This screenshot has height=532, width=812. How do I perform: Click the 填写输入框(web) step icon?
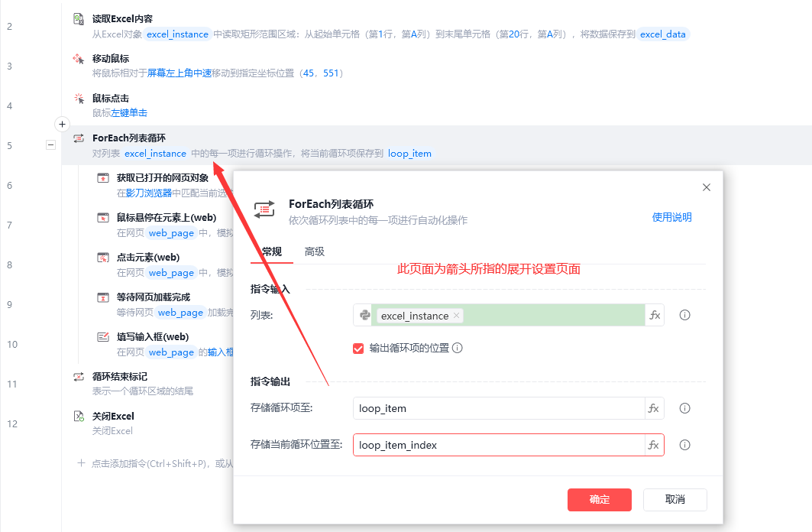pos(103,337)
